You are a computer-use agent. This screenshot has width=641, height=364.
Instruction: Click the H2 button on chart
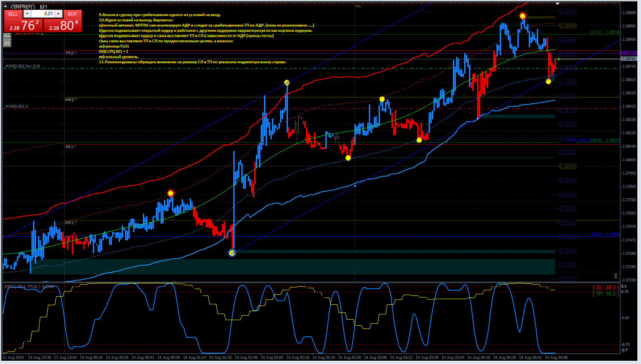[x=7, y=35]
